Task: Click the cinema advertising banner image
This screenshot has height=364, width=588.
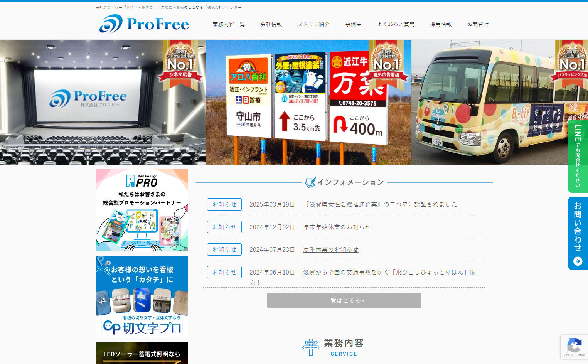Action: tap(103, 102)
